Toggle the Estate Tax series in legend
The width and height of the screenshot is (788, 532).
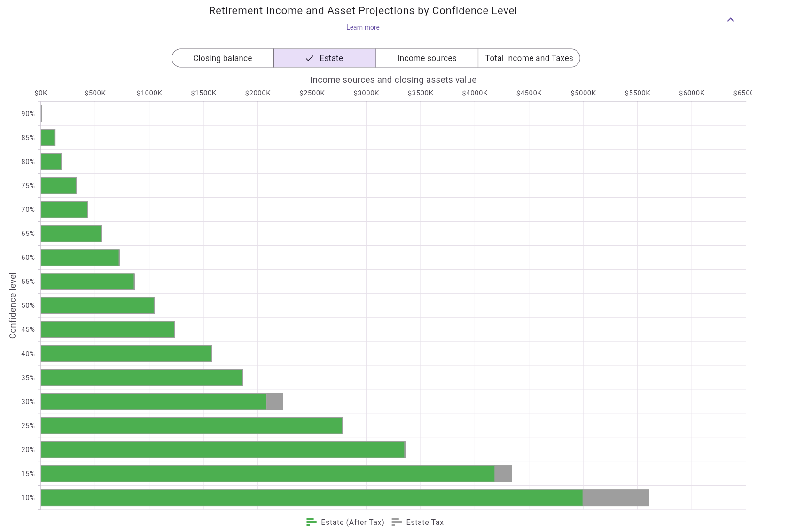click(x=424, y=522)
